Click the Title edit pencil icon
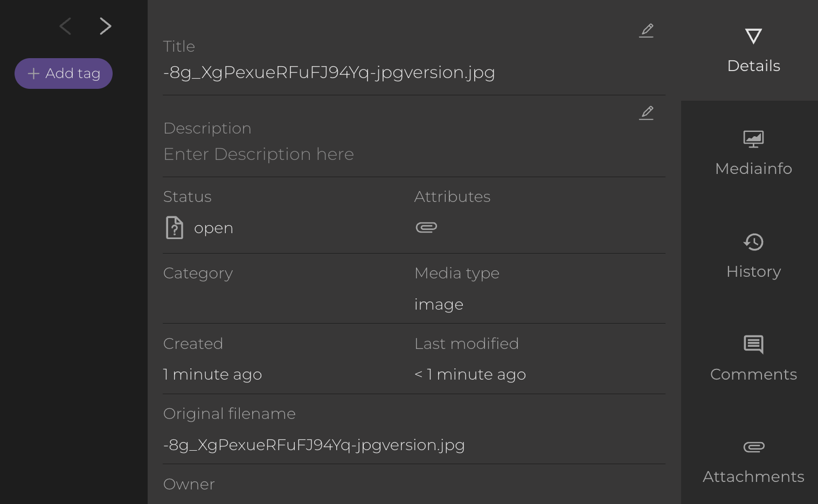 click(647, 30)
